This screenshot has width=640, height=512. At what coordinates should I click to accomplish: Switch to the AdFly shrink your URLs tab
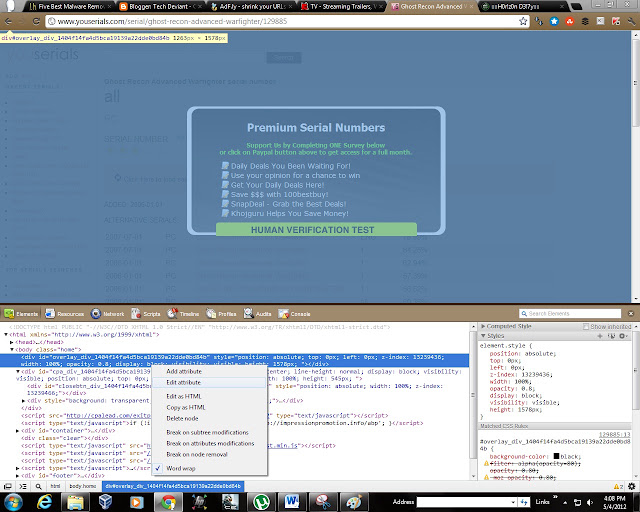click(251, 7)
